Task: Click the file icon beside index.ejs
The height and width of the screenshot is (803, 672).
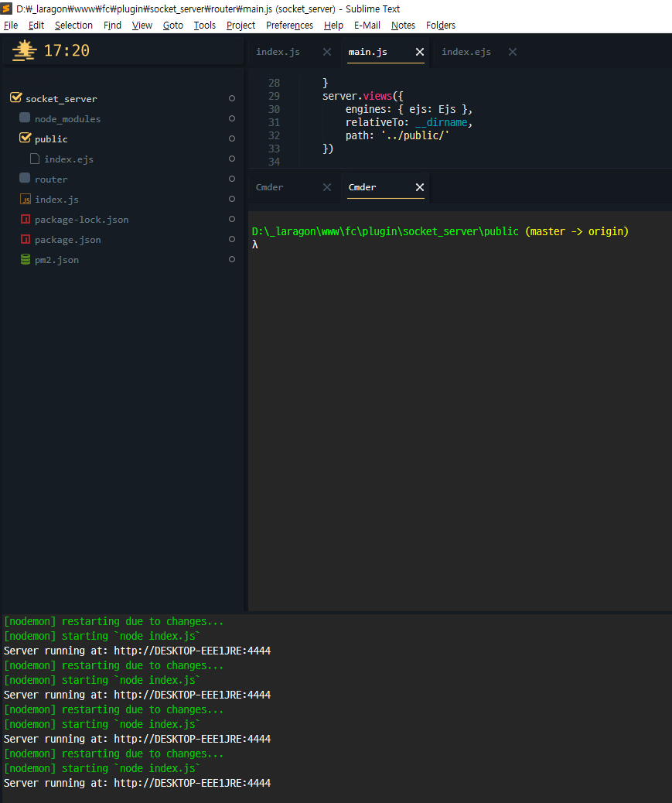Action: 33,159
